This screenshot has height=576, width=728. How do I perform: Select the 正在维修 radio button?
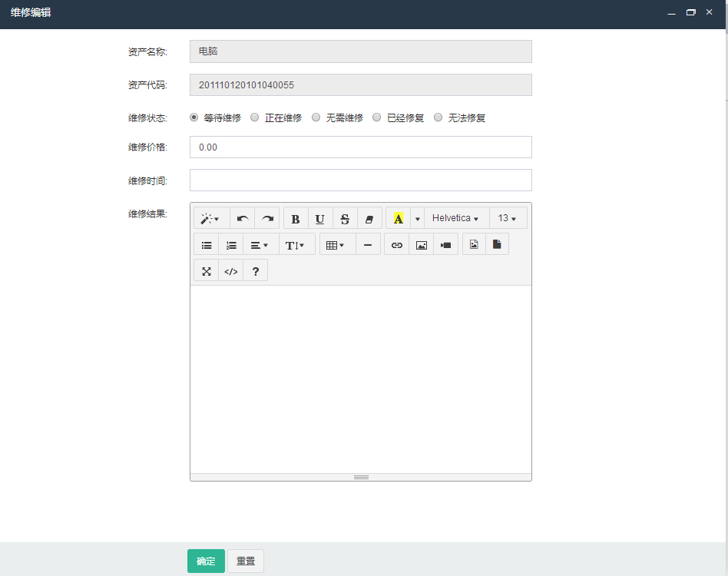[x=255, y=118]
